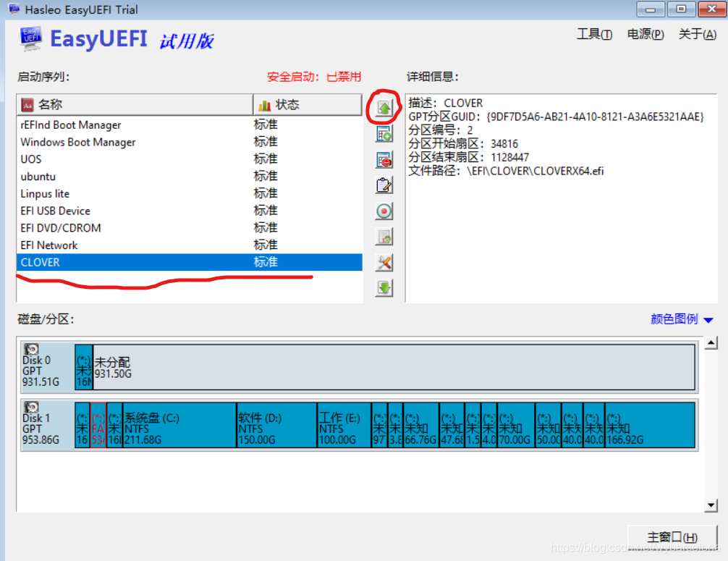Click the 软件 (D:) NTFS partition

tap(276, 426)
